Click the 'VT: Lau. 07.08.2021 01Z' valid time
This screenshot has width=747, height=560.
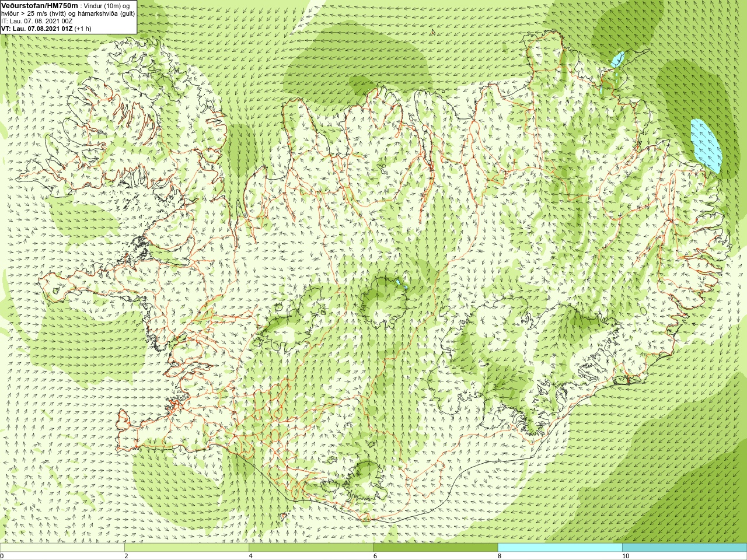pyautogui.click(x=37, y=29)
